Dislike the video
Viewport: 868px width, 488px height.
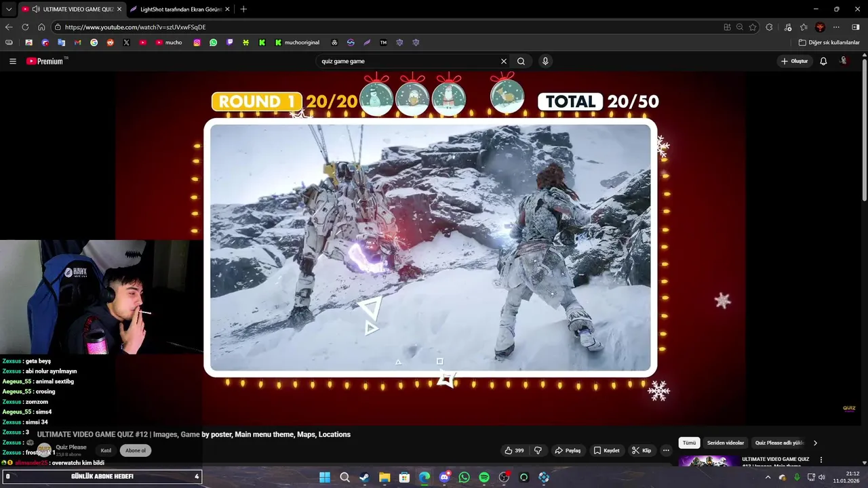point(538,450)
